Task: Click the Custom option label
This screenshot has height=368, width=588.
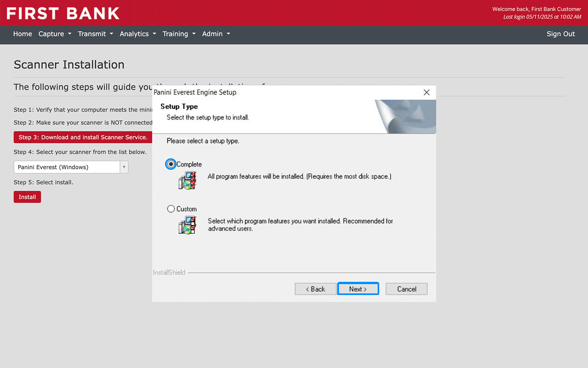Action: pyautogui.click(x=186, y=209)
